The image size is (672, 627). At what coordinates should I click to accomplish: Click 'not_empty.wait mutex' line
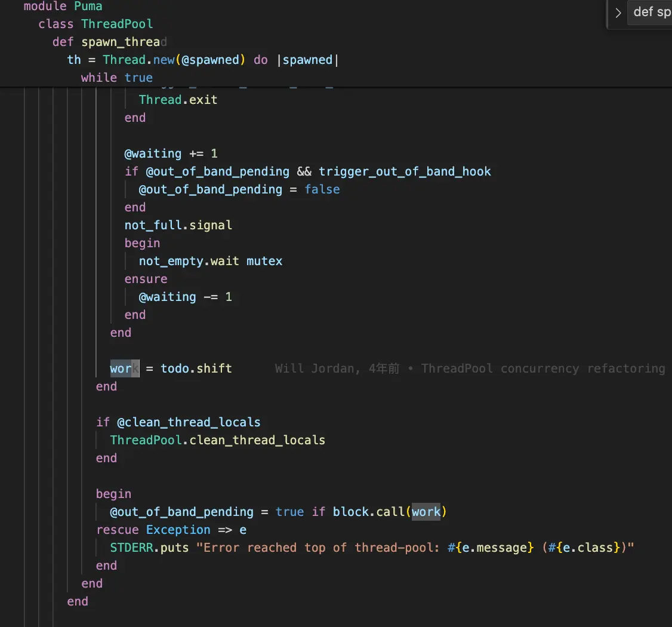pyautogui.click(x=211, y=261)
